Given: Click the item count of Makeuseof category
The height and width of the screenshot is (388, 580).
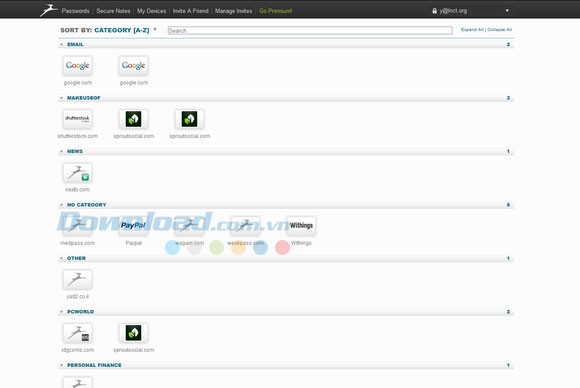Looking at the screenshot, I should (x=508, y=98).
